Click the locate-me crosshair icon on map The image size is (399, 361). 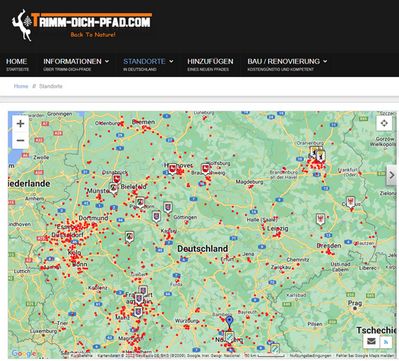[384, 123]
